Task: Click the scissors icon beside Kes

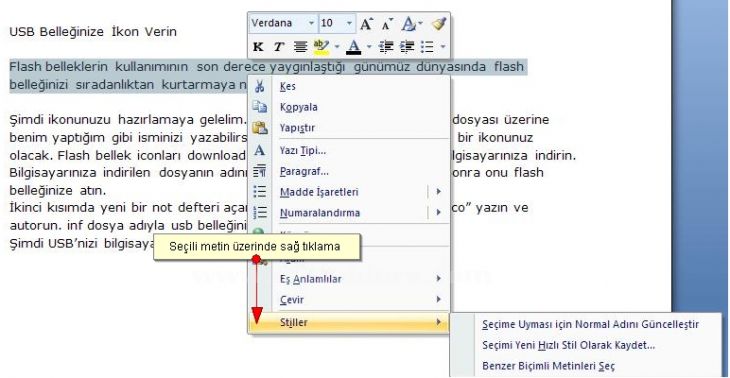Action: coord(260,86)
